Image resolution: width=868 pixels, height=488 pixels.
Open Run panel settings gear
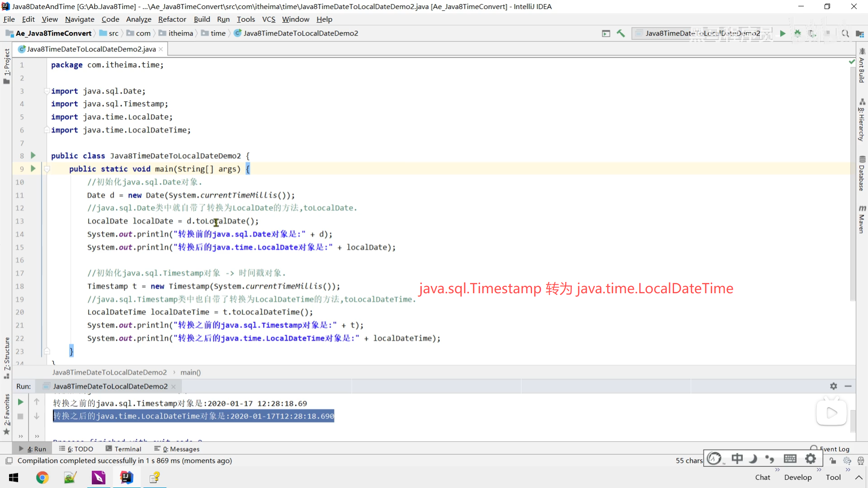(833, 386)
